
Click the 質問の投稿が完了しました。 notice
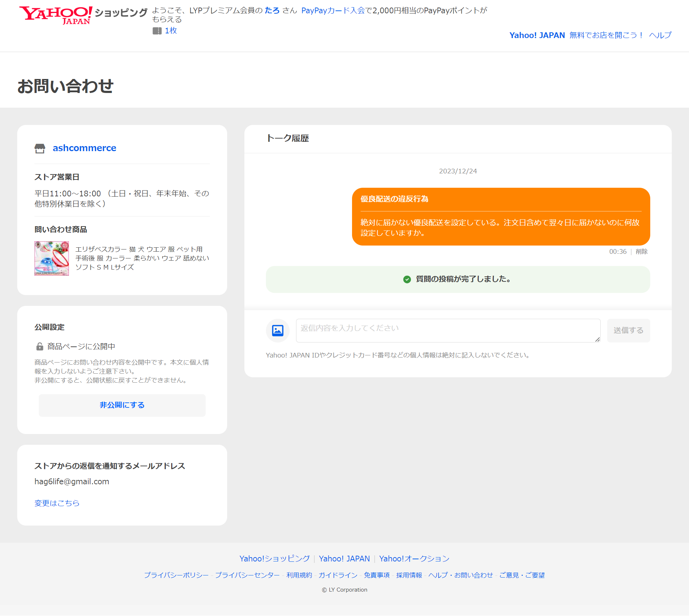[x=458, y=279]
